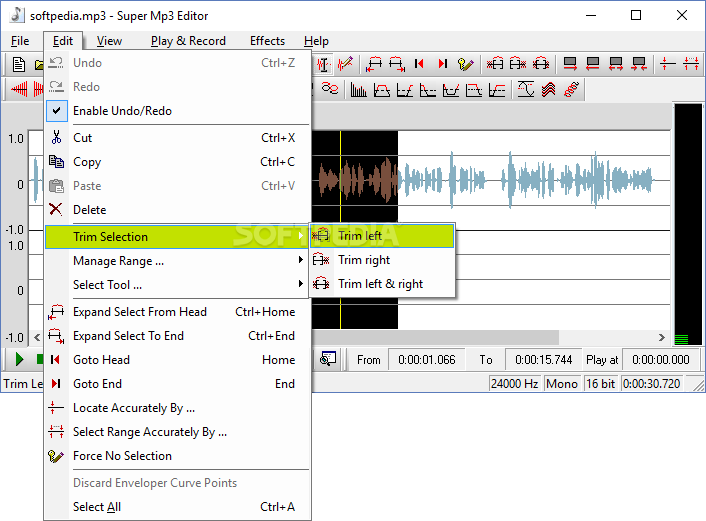Open the View menu
The image size is (706, 521).
109,41
